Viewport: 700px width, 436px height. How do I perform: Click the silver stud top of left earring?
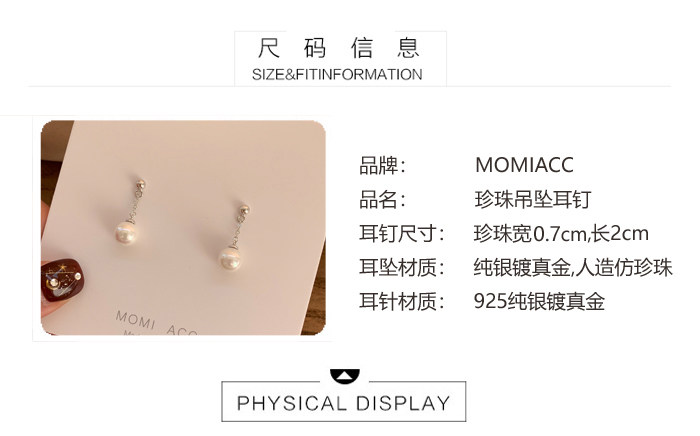point(141,183)
